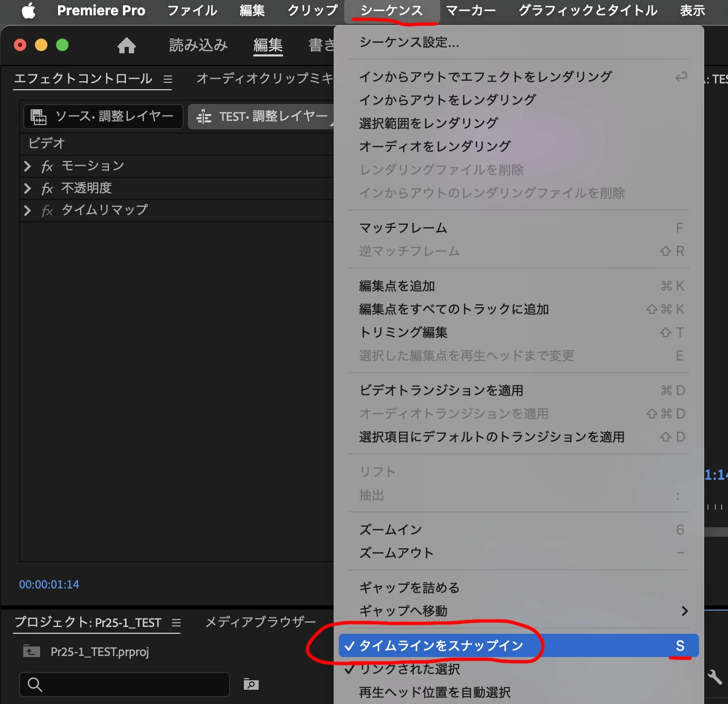Viewport: 728px width, 704px height.
Task: Open the マーカー menu
Action: [x=471, y=11]
